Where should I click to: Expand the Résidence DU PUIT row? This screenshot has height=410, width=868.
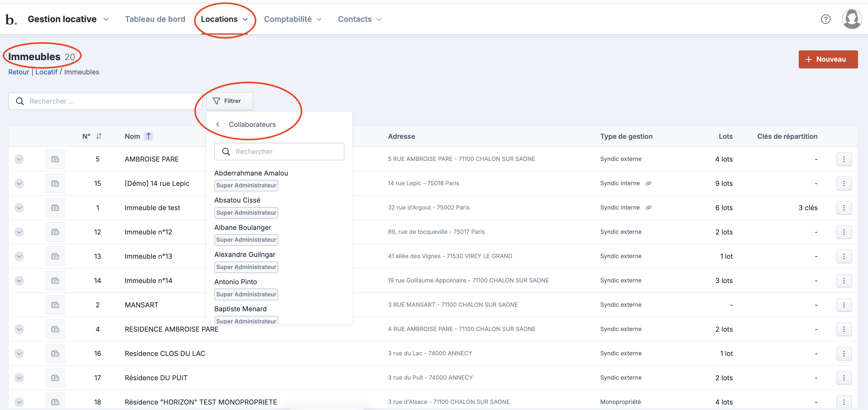coord(19,378)
